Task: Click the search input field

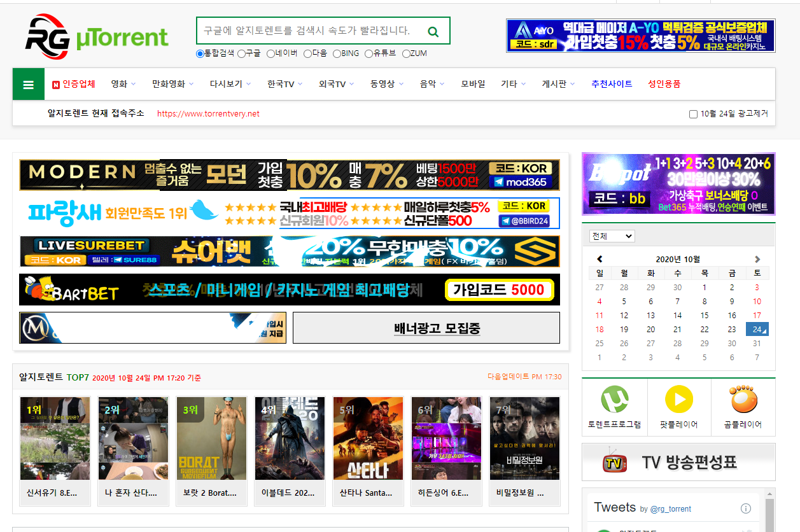Action: coord(307,31)
